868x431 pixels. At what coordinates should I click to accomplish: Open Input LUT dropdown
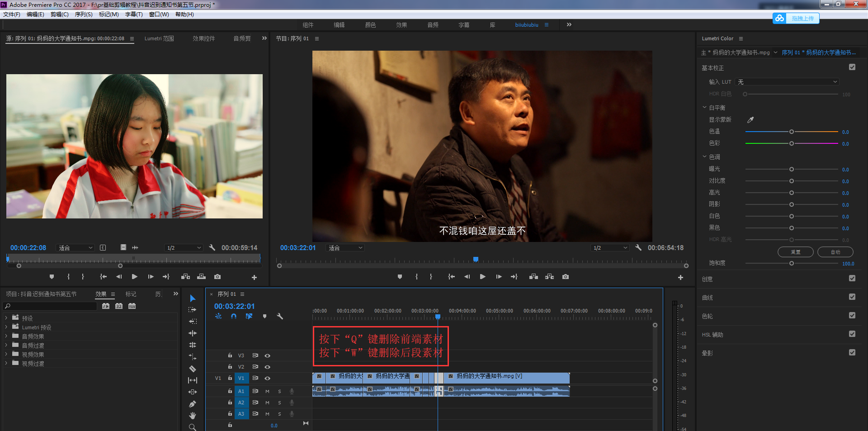788,82
